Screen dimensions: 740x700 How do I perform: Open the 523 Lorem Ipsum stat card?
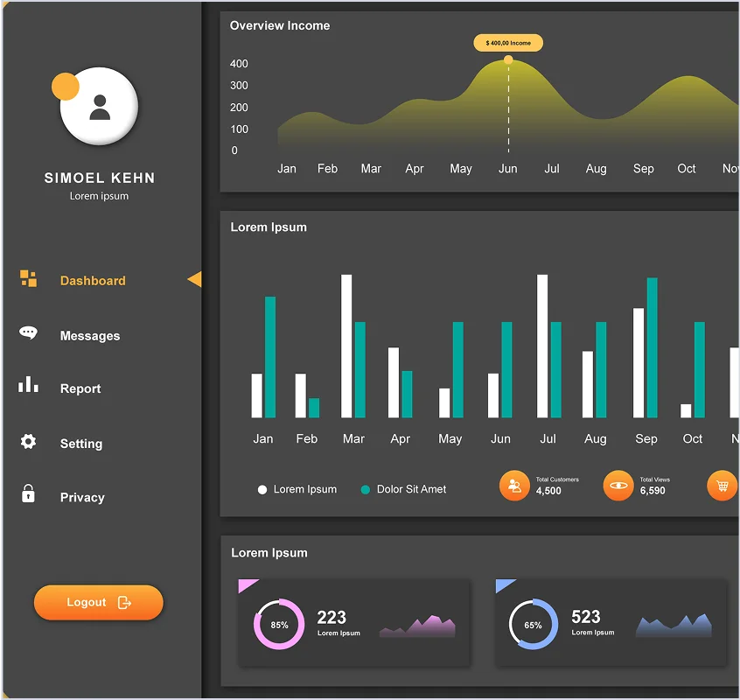click(x=611, y=623)
